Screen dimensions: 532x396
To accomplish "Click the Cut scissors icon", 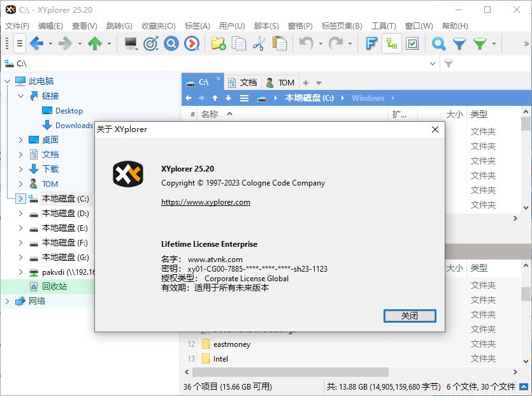I will 259,43.
